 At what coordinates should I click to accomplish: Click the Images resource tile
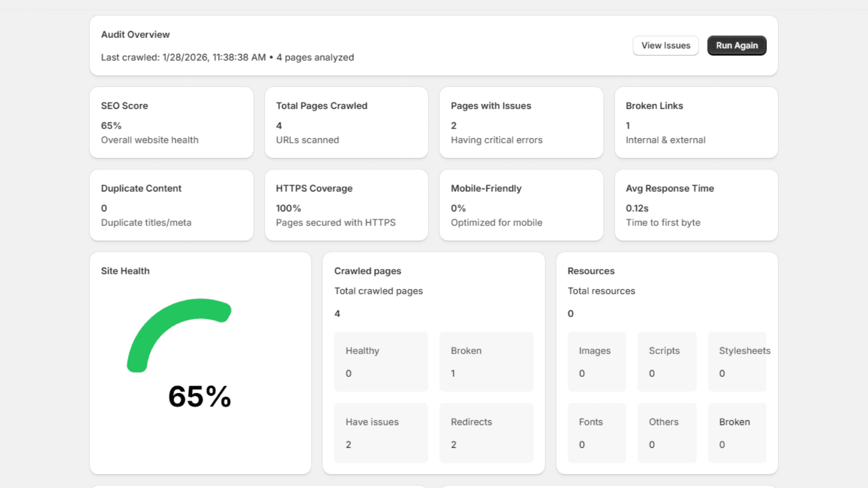[x=597, y=362]
